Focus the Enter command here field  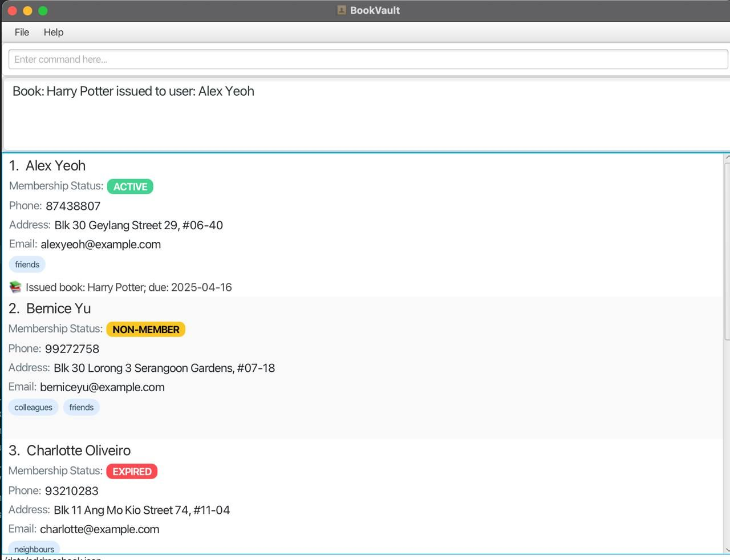[x=368, y=59]
